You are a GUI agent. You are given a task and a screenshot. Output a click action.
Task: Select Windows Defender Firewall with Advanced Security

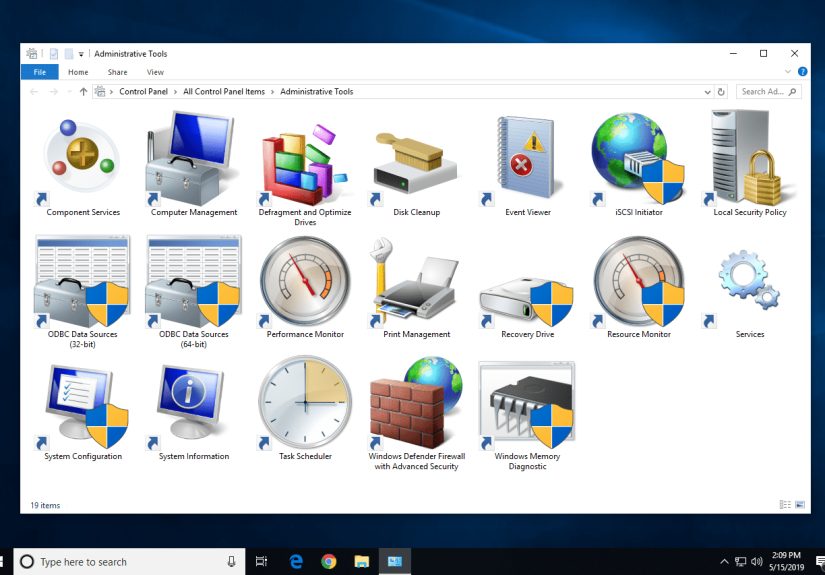[416, 403]
